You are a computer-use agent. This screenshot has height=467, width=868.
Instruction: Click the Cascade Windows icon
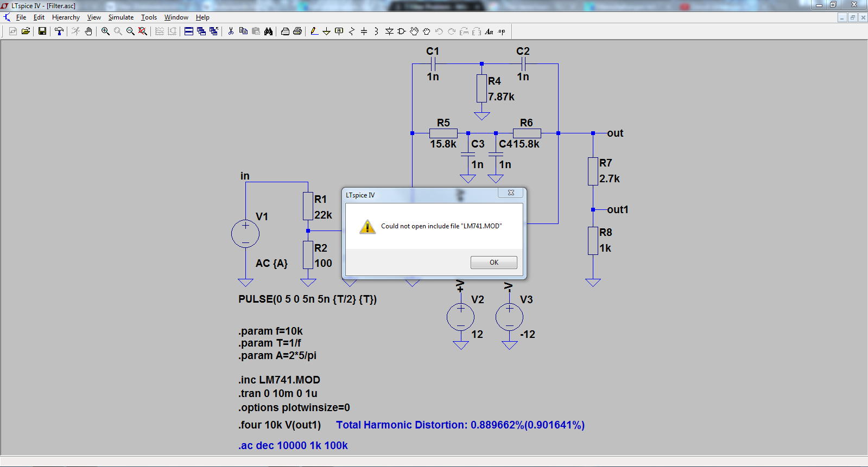tap(201, 31)
